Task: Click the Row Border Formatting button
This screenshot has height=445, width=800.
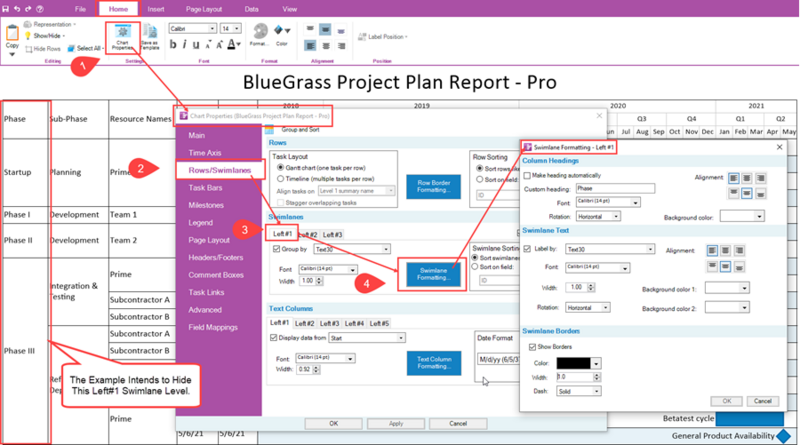Action: coord(433,186)
